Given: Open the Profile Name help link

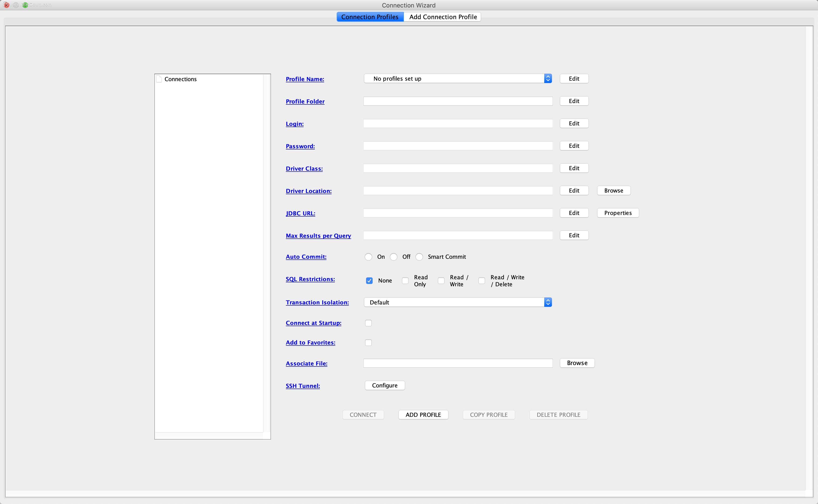Looking at the screenshot, I should (305, 79).
